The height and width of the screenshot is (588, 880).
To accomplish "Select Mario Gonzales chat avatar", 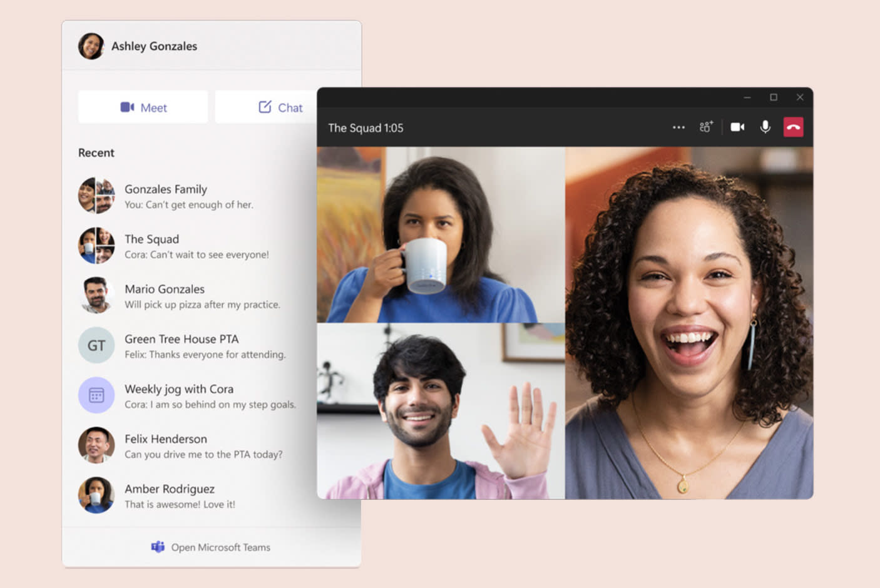I will coord(96,295).
